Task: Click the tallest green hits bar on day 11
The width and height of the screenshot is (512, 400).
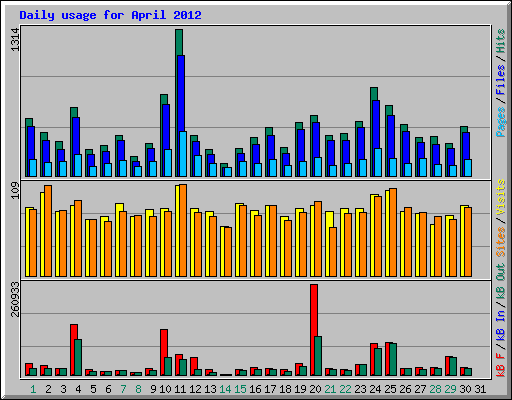Action: 179,42
